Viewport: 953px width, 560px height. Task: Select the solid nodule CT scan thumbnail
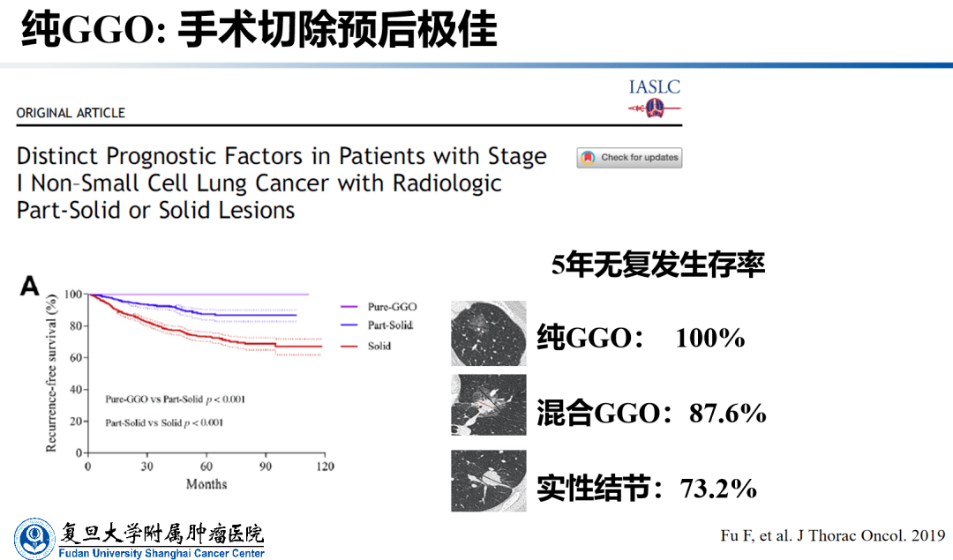point(488,481)
